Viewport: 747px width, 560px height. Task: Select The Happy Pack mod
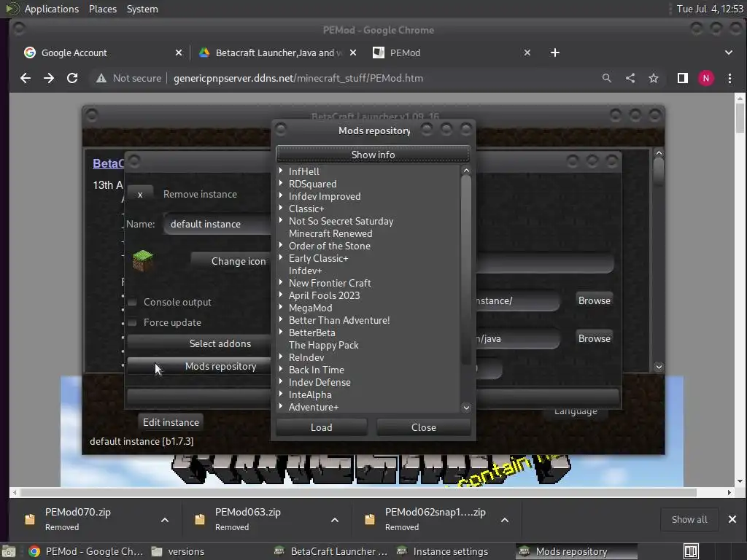coord(323,345)
